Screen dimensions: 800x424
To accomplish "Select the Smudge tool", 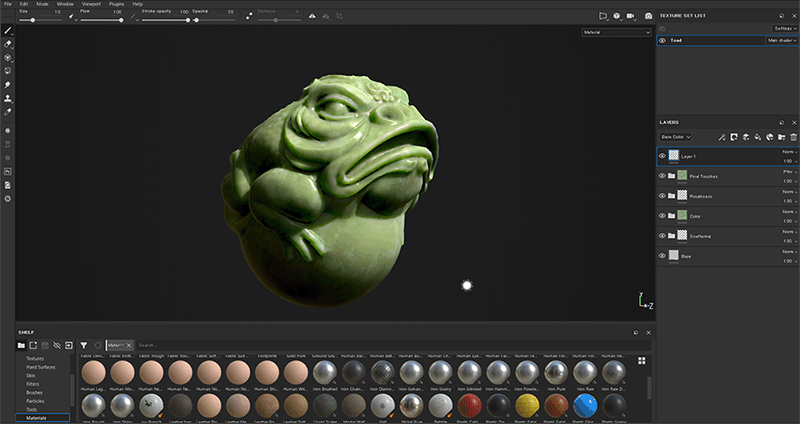I will (x=8, y=85).
